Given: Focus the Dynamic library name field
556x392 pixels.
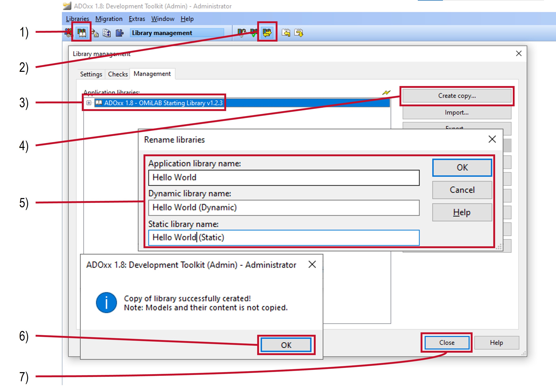Looking at the screenshot, I should [x=284, y=208].
